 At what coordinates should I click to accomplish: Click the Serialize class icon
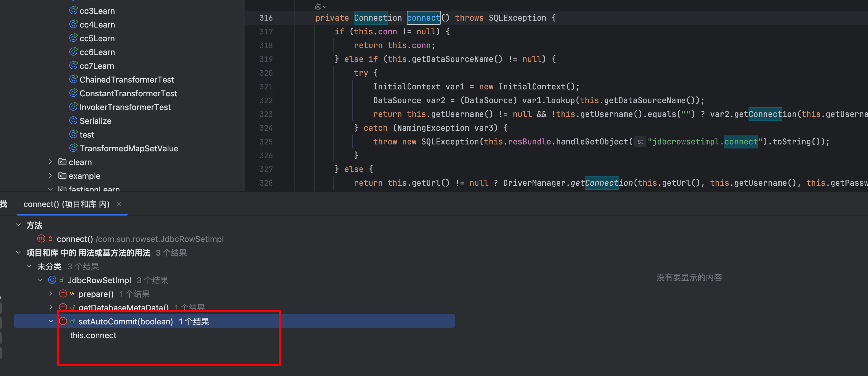tap(73, 120)
